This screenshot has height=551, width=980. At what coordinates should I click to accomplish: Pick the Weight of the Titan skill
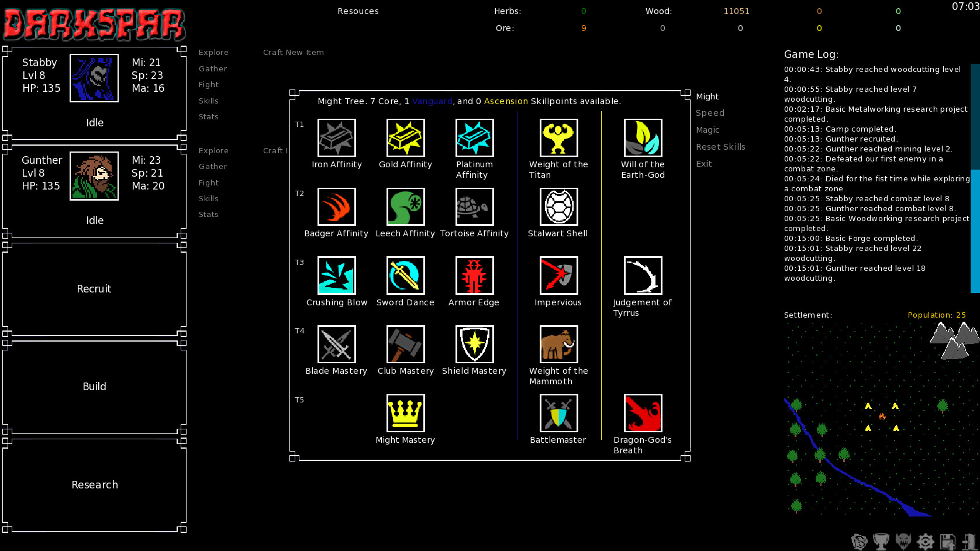click(x=558, y=137)
